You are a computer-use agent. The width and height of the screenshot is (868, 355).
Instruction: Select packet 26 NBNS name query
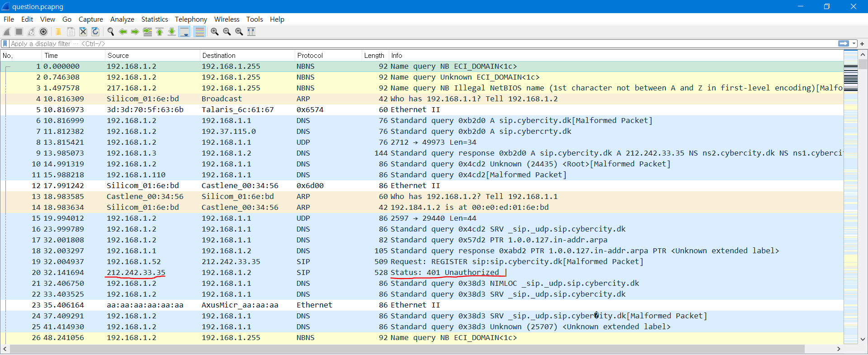coord(422,338)
